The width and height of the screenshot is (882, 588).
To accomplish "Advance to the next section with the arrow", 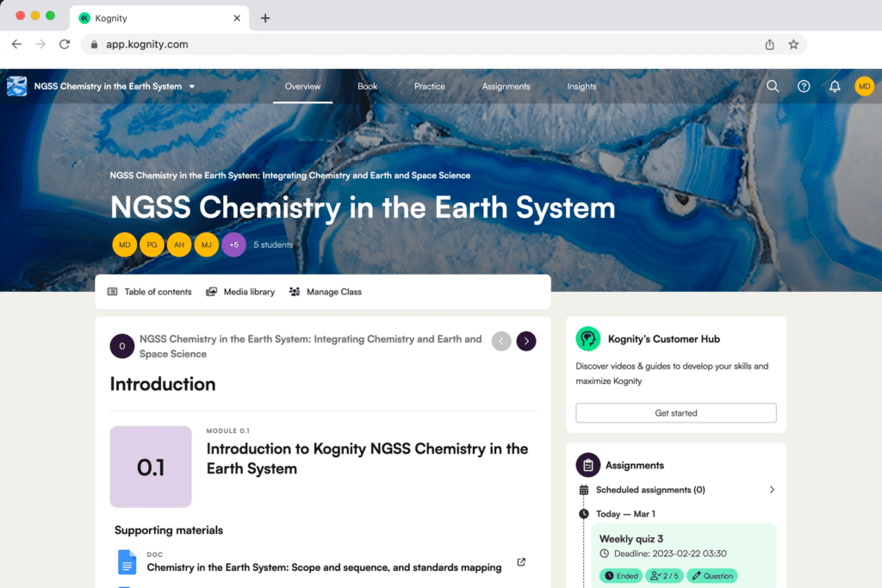I will click(526, 341).
